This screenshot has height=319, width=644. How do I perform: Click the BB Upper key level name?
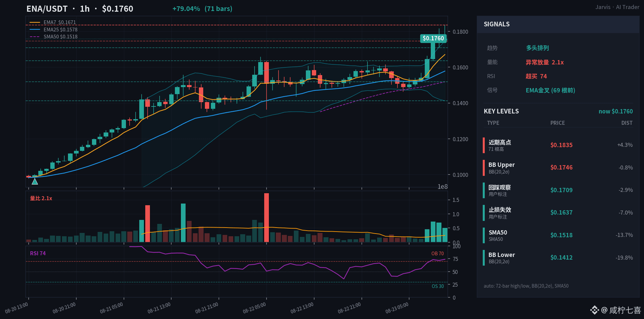(501, 165)
